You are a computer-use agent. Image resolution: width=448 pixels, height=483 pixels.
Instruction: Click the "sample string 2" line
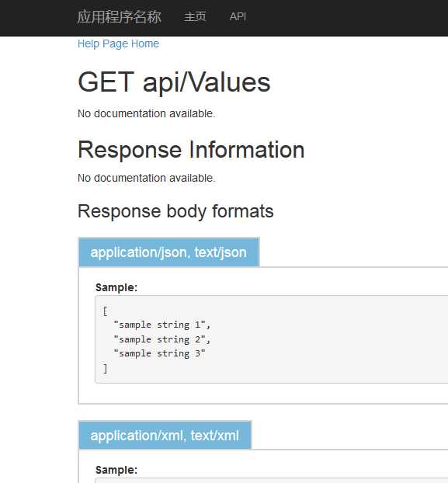click(162, 339)
